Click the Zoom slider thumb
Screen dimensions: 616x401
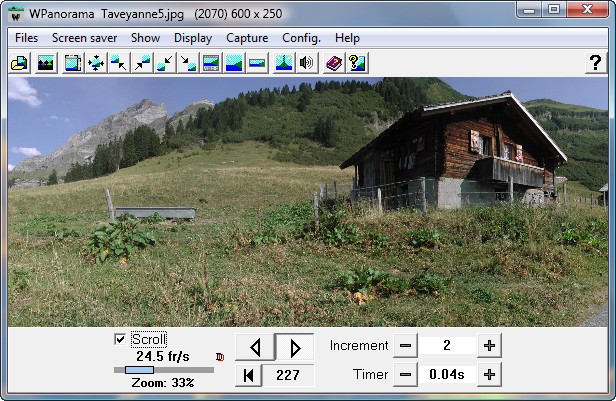[x=139, y=370]
